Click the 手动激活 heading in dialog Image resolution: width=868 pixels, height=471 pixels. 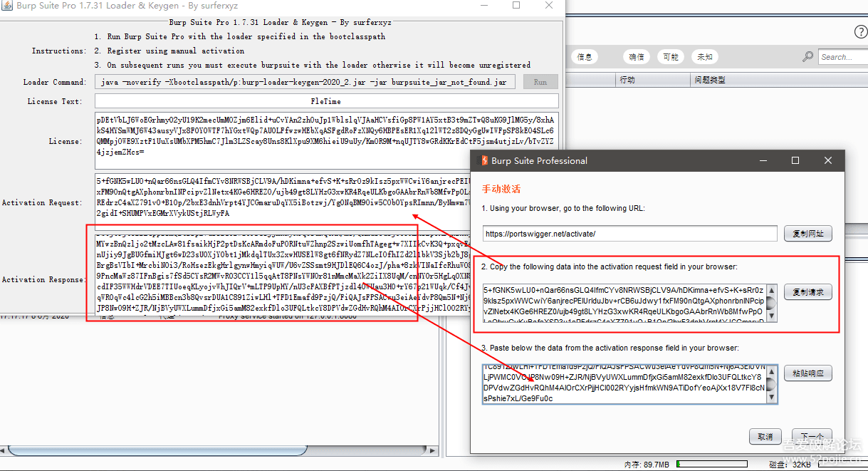pyautogui.click(x=501, y=190)
